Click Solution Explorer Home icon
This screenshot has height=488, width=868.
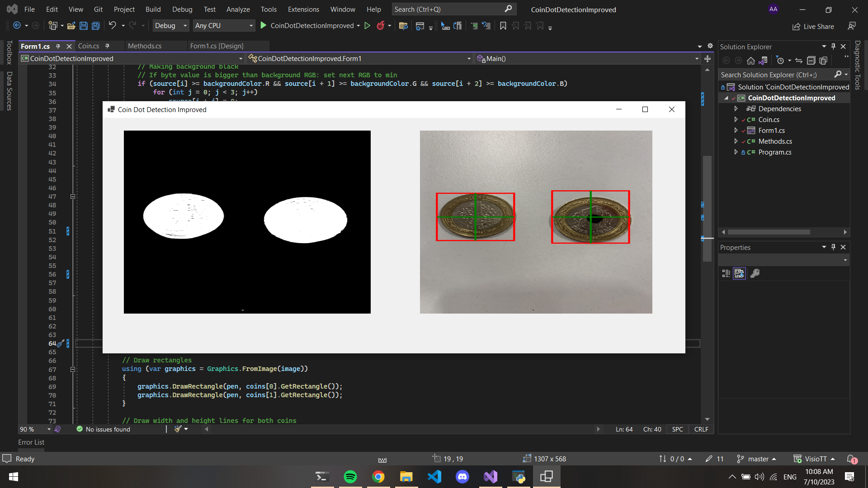[x=750, y=61]
